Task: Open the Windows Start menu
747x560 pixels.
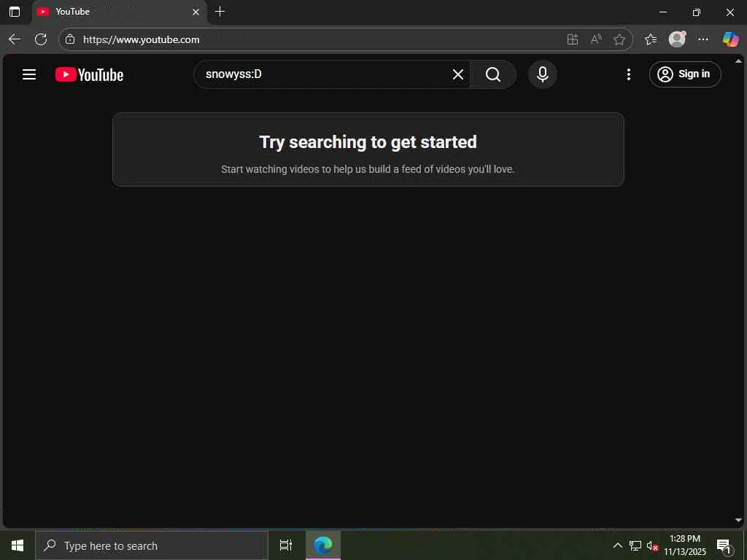Action: click(18, 545)
